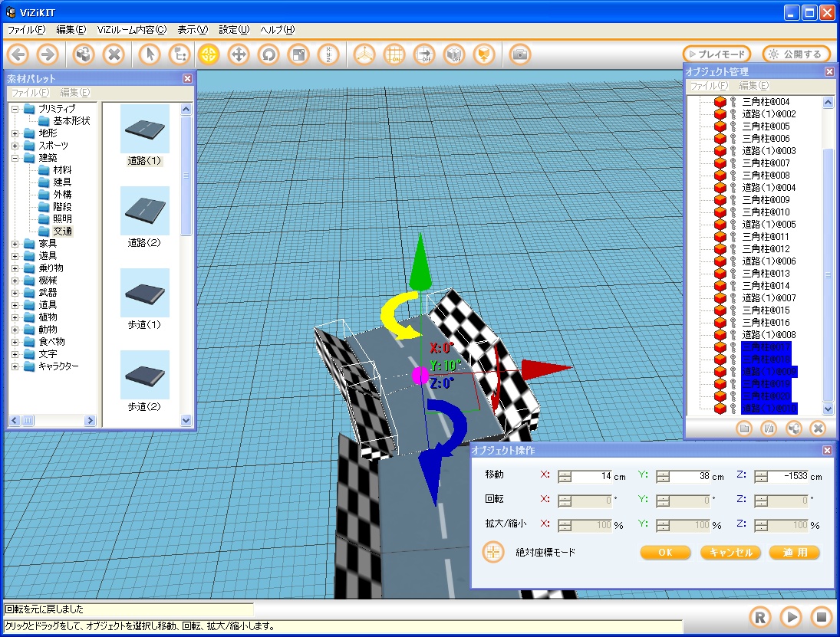This screenshot has height=637, width=840.
Task: Click the folder icon below the object list
Action: tap(744, 428)
